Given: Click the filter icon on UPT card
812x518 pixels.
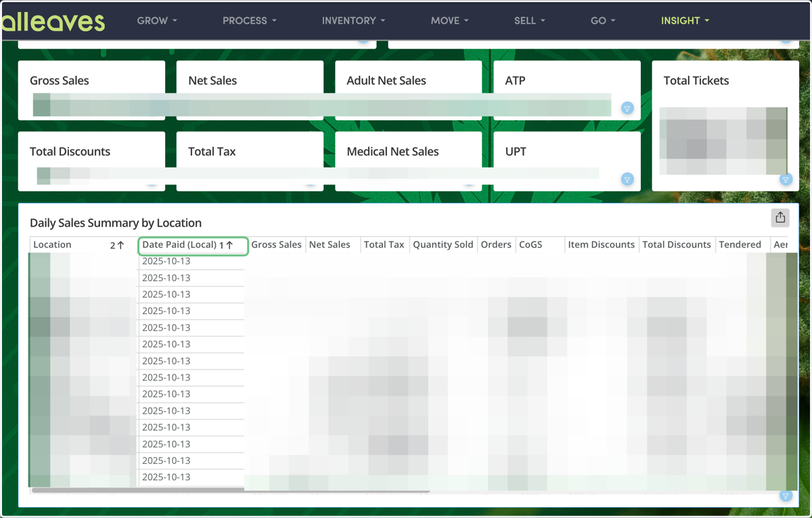Looking at the screenshot, I should [x=627, y=179].
